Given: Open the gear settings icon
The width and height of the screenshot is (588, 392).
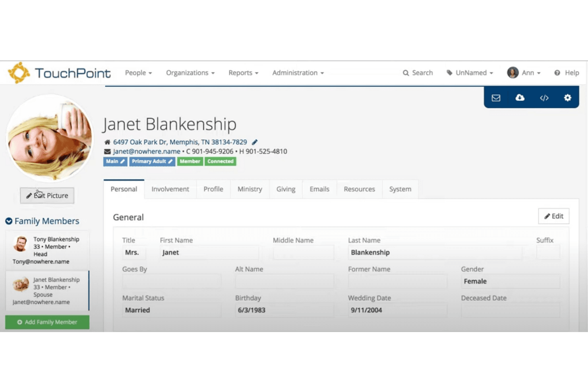Looking at the screenshot, I should 567,98.
